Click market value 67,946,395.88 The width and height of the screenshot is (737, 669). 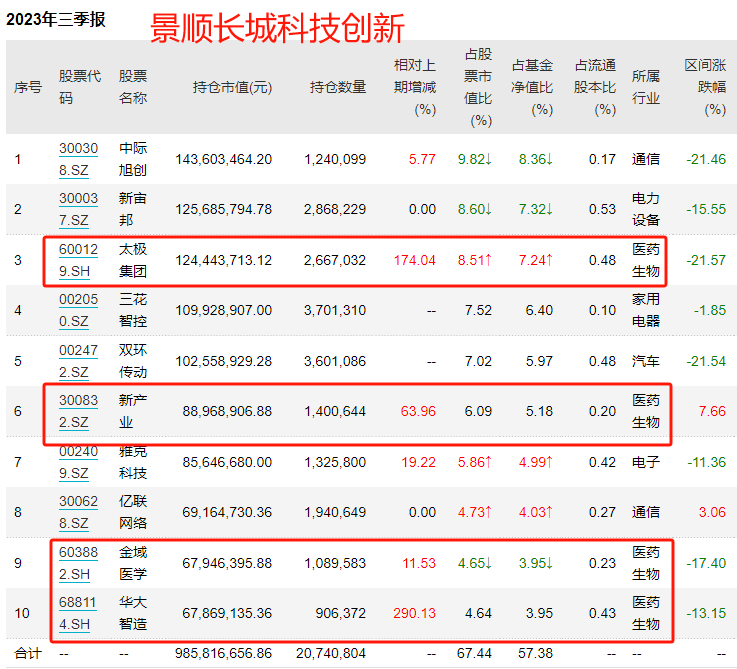227,563
